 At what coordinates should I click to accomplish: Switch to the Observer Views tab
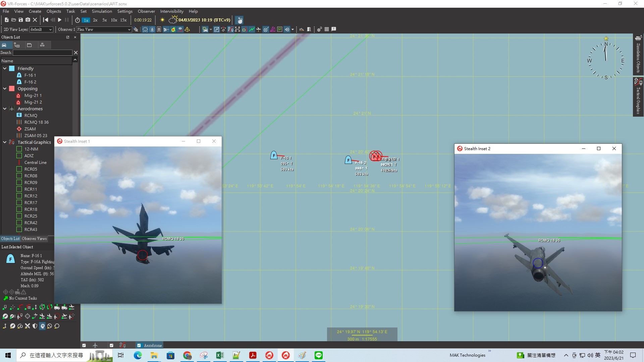tap(34, 239)
